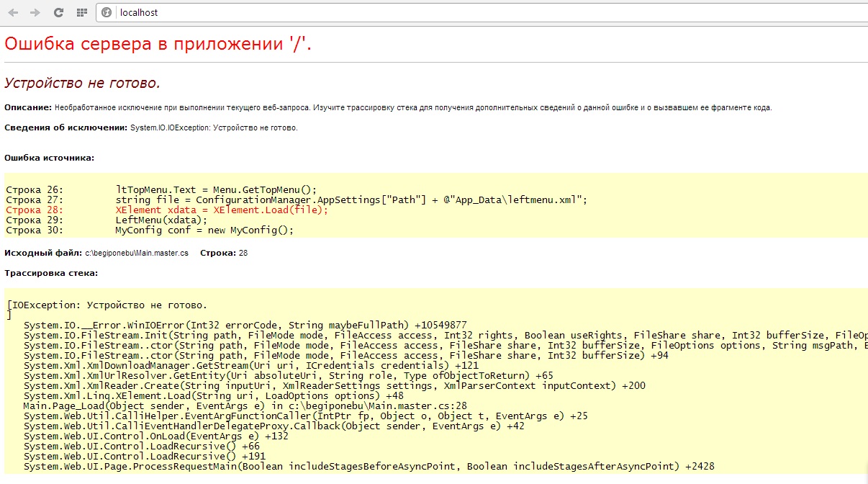Click code line 26 with GetTopMenu
Screen dimensions: 868x484
coord(216,189)
